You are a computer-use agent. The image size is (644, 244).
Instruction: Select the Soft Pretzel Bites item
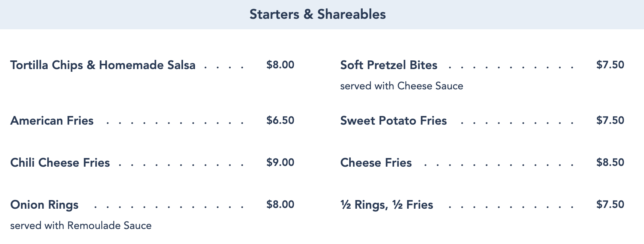click(x=389, y=65)
